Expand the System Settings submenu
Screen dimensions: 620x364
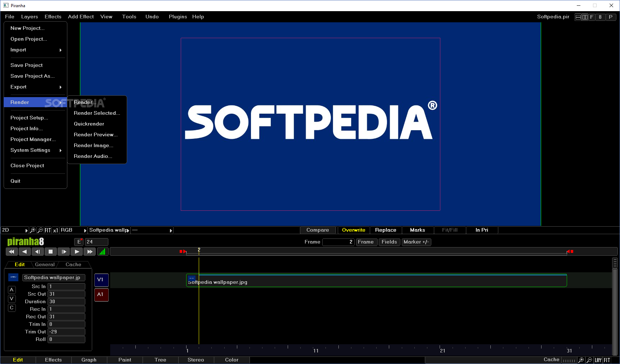[35, 150]
